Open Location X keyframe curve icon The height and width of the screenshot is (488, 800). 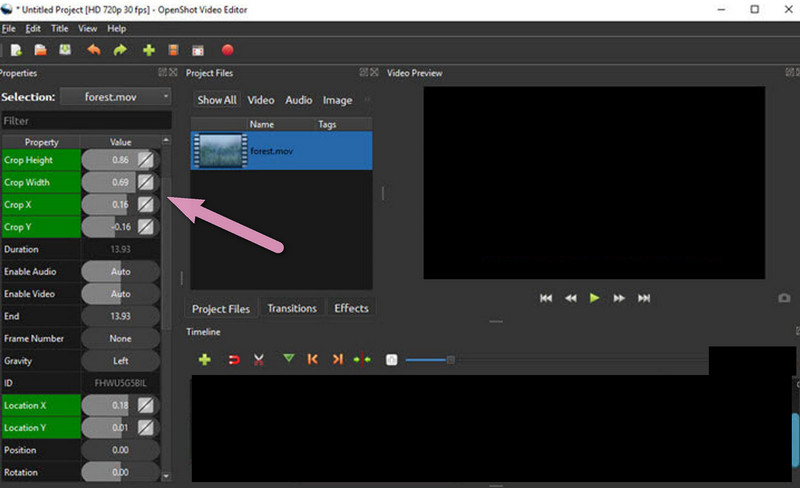145,406
